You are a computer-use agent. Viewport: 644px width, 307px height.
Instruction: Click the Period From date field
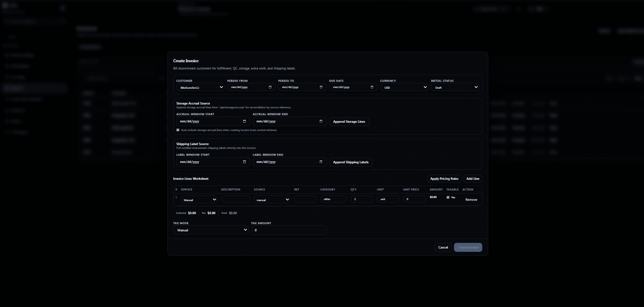[x=251, y=87]
